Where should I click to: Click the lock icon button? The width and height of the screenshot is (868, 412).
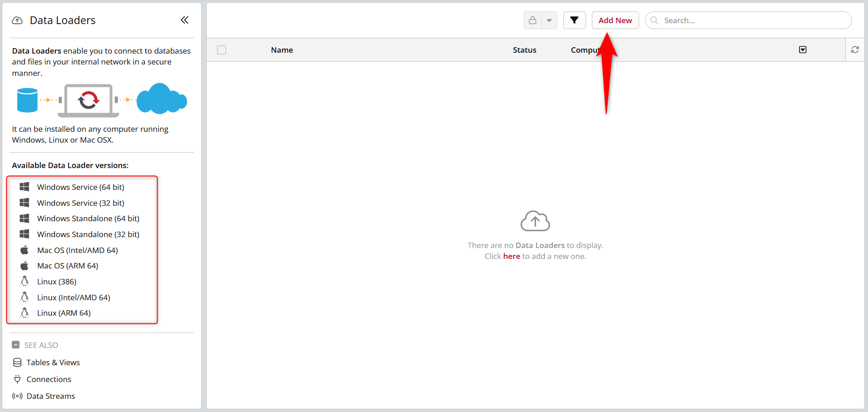pos(533,20)
